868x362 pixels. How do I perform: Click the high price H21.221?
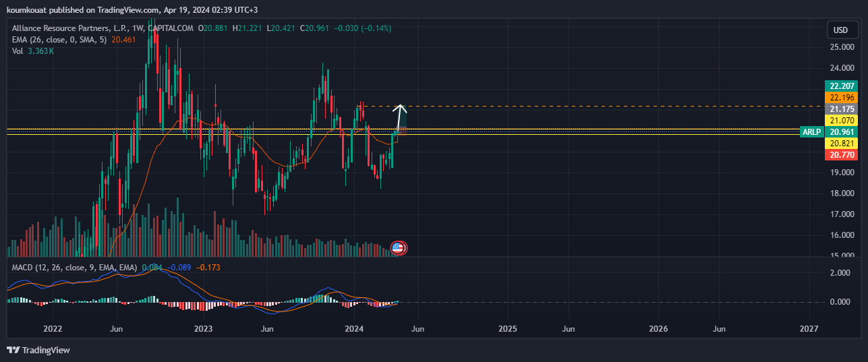[x=248, y=28]
